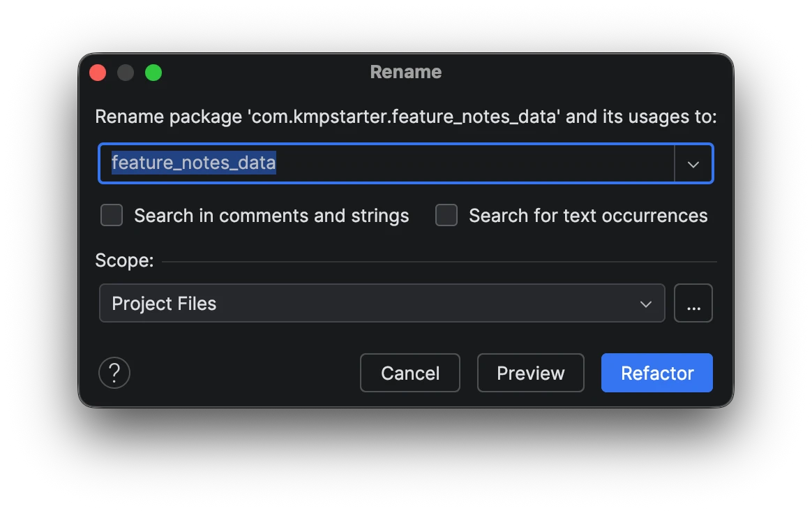
Task: Click the Rename dialog title
Action: tap(405, 72)
